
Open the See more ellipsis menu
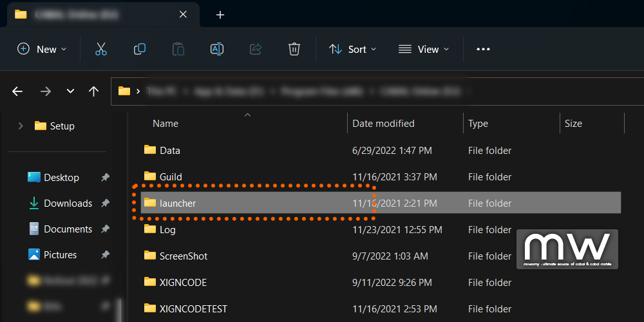[483, 49]
